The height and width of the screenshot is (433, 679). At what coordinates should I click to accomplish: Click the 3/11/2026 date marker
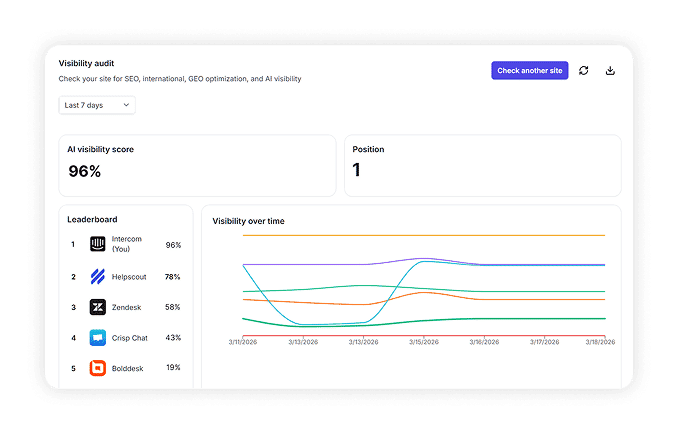243,342
